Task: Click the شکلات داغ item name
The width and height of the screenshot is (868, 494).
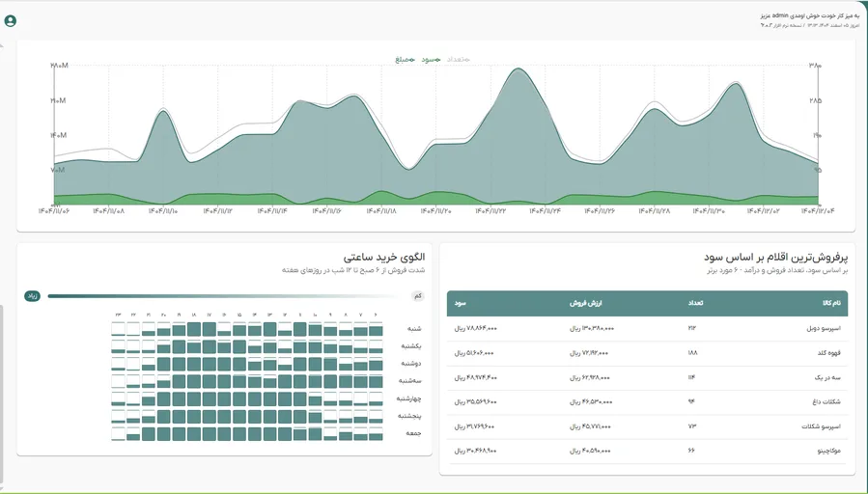Action: 826,402
